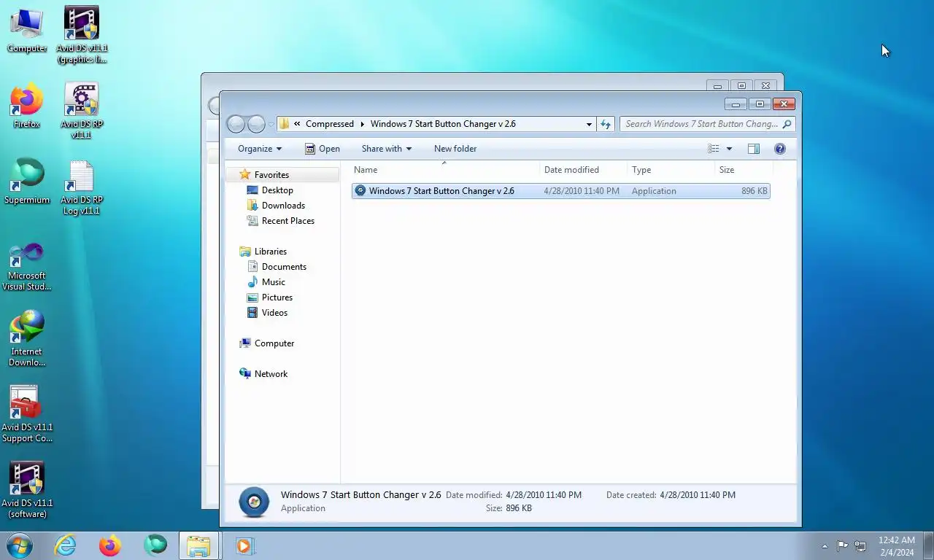Toggle the preview pane button
The width and height of the screenshot is (934, 560).
pyautogui.click(x=754, y=149)
